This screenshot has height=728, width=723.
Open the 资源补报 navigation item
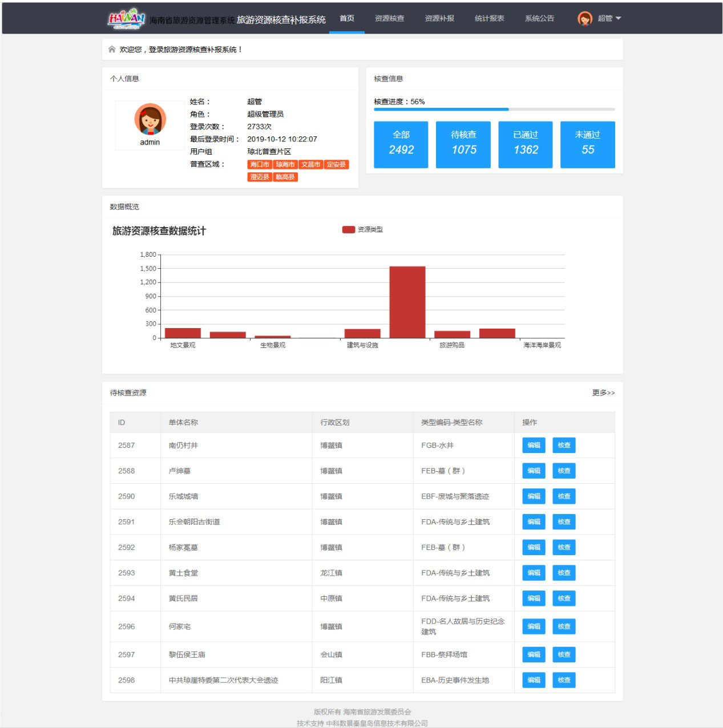tap(439, 18)
